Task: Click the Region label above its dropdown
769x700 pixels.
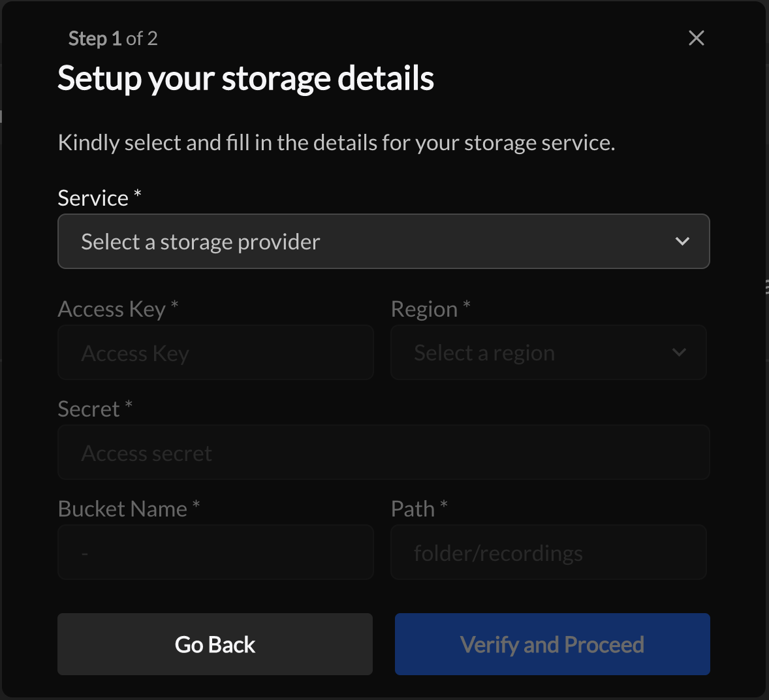Action: pyautogui.click(x=422, y=308)
